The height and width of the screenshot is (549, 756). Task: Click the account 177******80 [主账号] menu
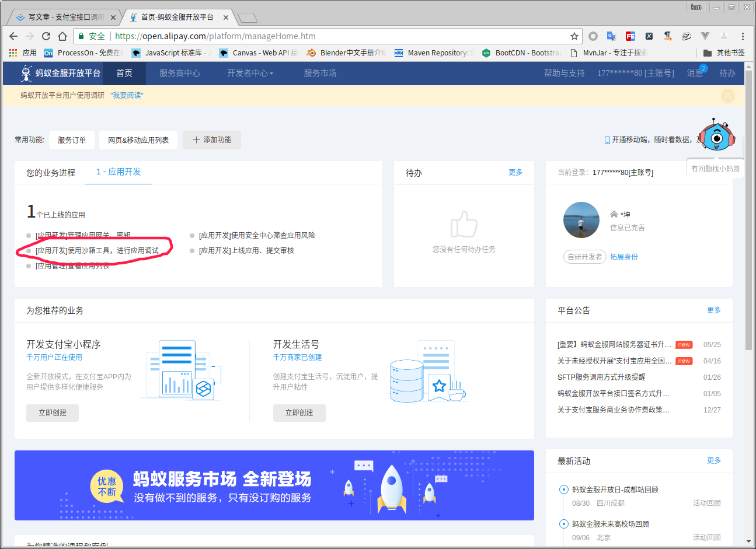pos(636,73)
